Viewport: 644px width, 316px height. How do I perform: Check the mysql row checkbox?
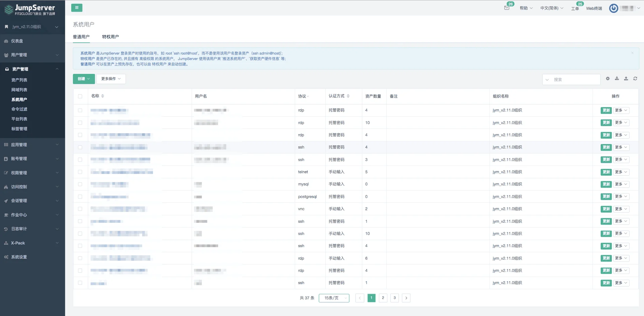point(80,184)
